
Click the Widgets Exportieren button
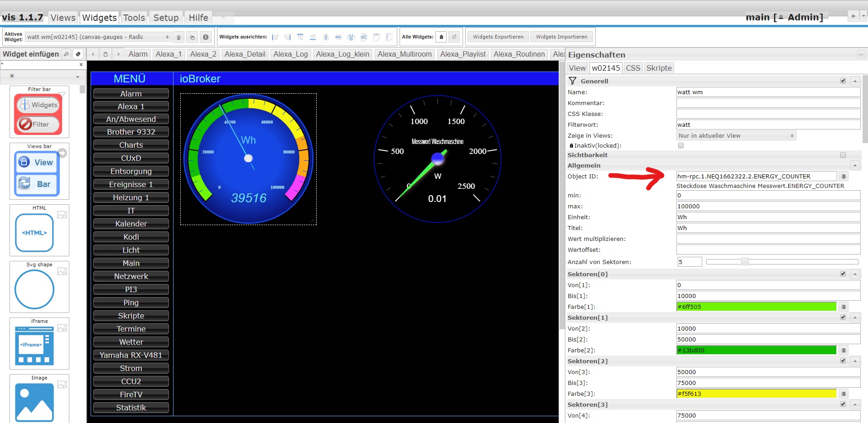pyautogui.click(x=498, y=37)
